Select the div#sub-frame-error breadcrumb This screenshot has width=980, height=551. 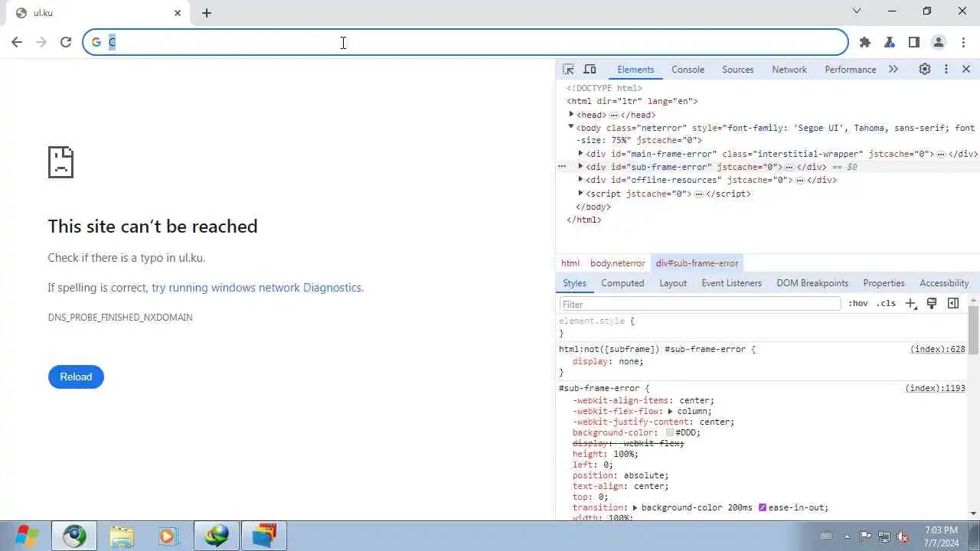[697, 263]
